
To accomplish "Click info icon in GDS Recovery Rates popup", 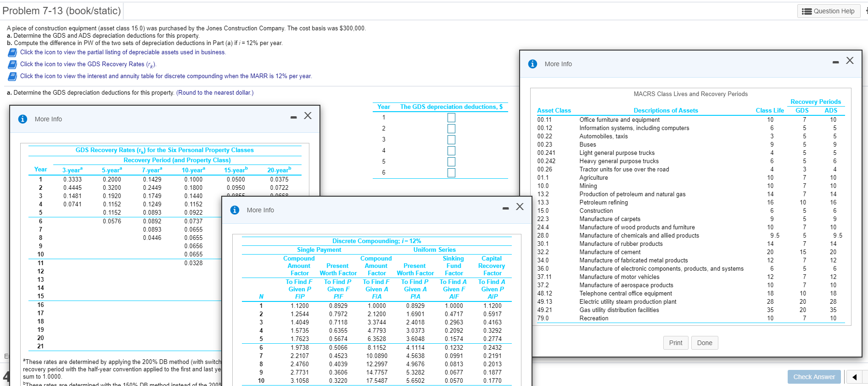I will [x=22, y=119].
